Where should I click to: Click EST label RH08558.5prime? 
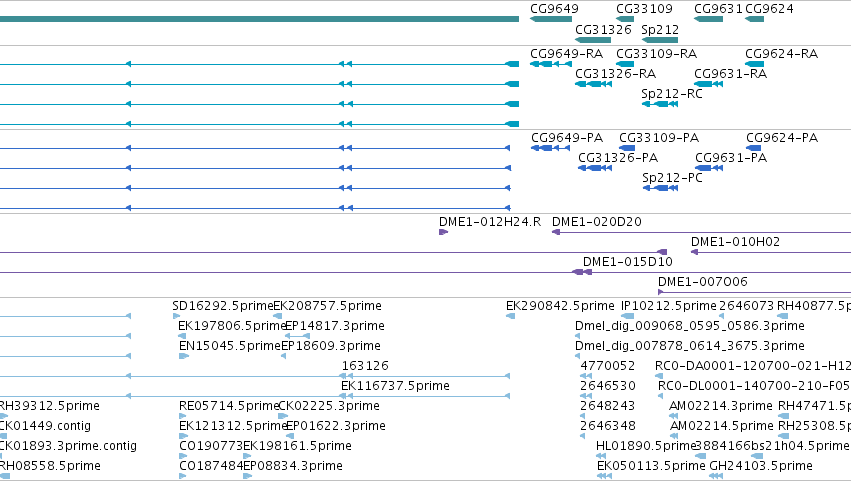50,466
